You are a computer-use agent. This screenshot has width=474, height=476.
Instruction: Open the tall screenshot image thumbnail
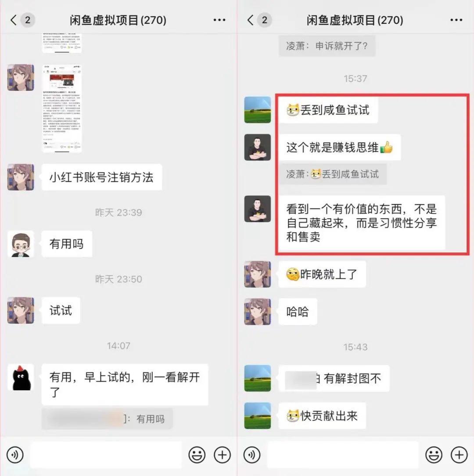(x=62, y=108)
